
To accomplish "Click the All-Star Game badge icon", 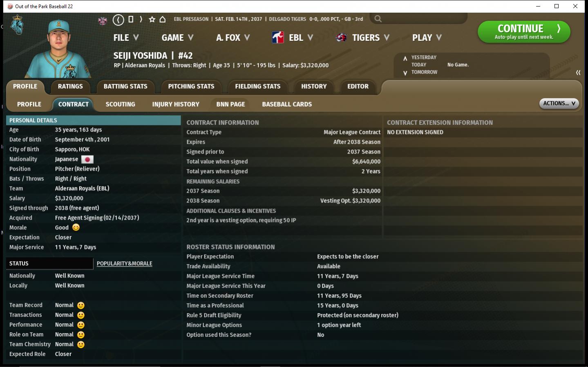I will click(103, 20).
